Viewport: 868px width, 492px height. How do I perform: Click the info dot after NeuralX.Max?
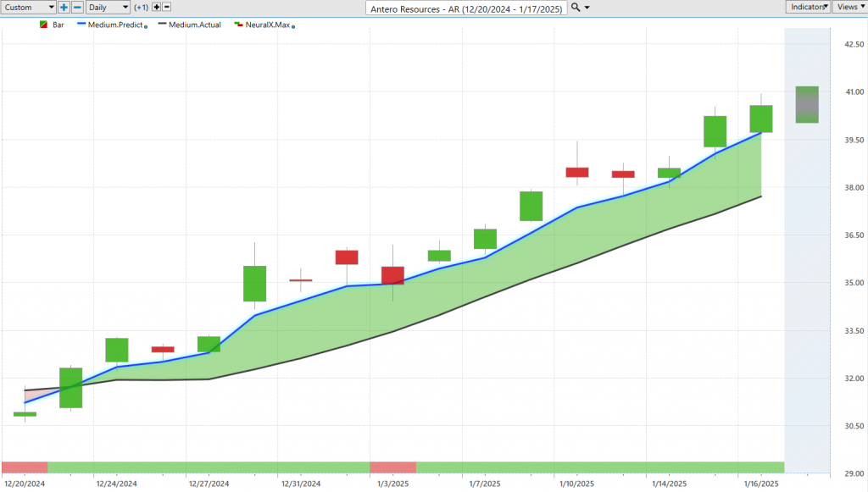pos(293,27)
